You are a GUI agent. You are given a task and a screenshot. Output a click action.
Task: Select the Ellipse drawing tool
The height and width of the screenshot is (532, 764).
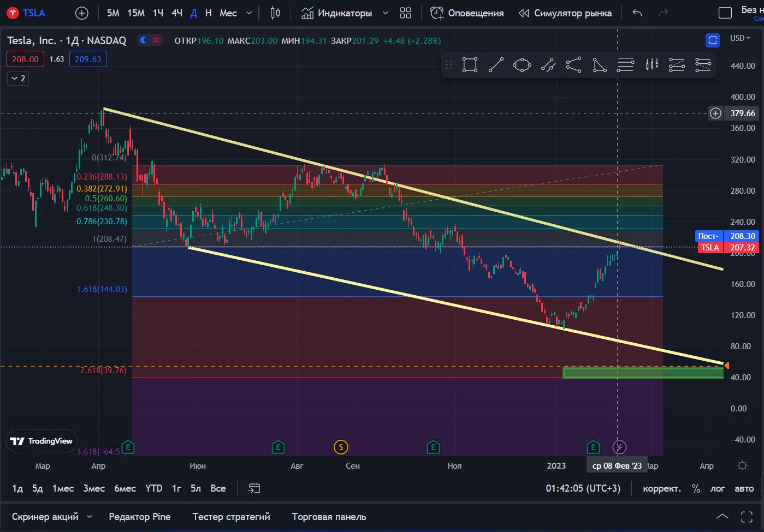tap(522, 65)
